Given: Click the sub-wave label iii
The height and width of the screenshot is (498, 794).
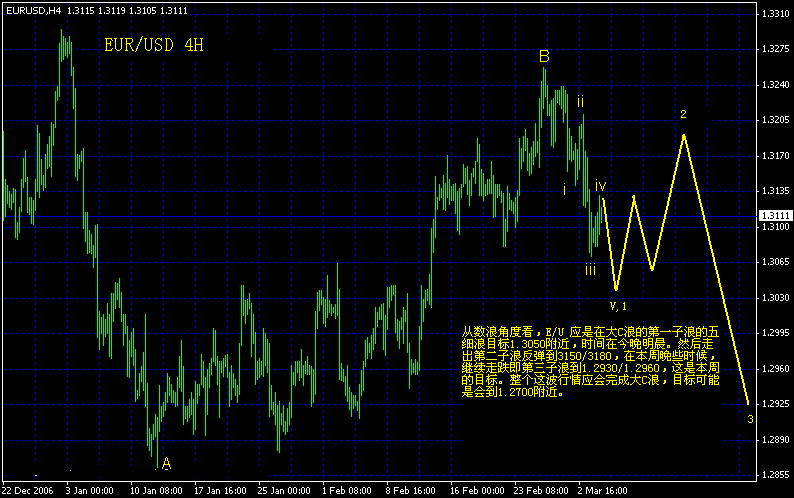Looking at the screenshot, I should (590, 270).
